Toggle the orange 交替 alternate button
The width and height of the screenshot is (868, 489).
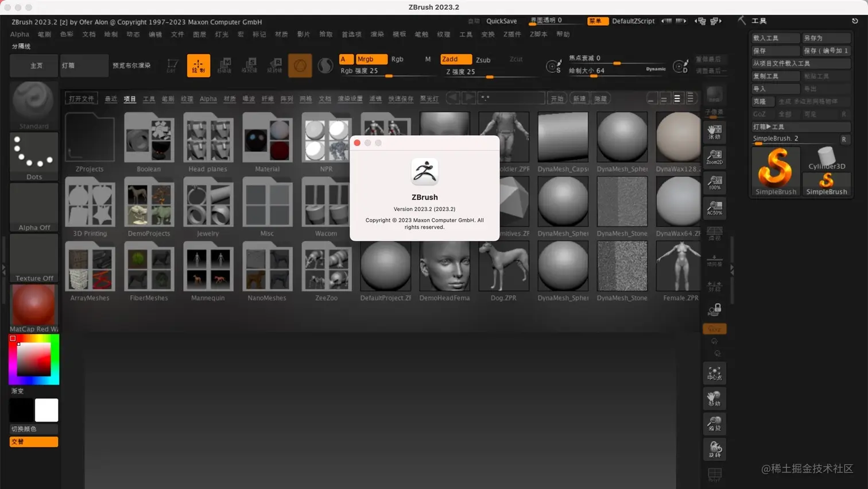point(34,442)
